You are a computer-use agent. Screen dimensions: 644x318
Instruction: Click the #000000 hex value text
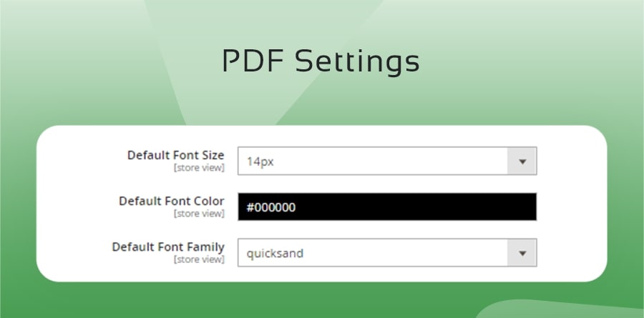click(x=271, y=207)
